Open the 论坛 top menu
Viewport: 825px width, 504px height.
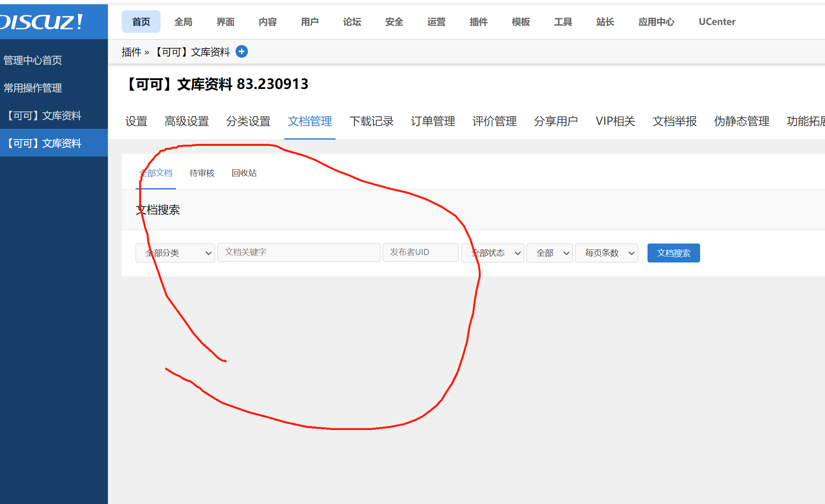[x=352, y=22]
